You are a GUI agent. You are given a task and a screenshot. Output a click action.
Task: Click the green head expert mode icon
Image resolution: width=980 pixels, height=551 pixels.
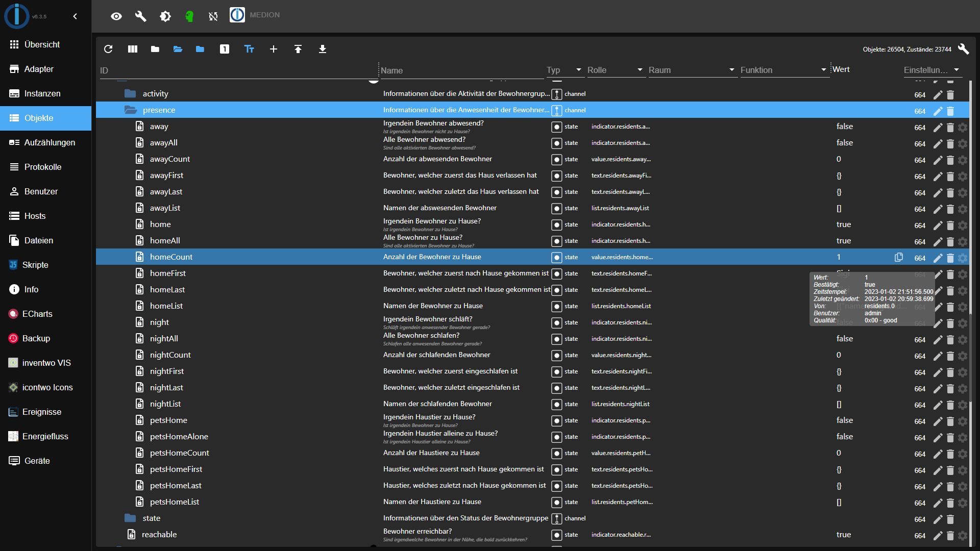(189, 16)
